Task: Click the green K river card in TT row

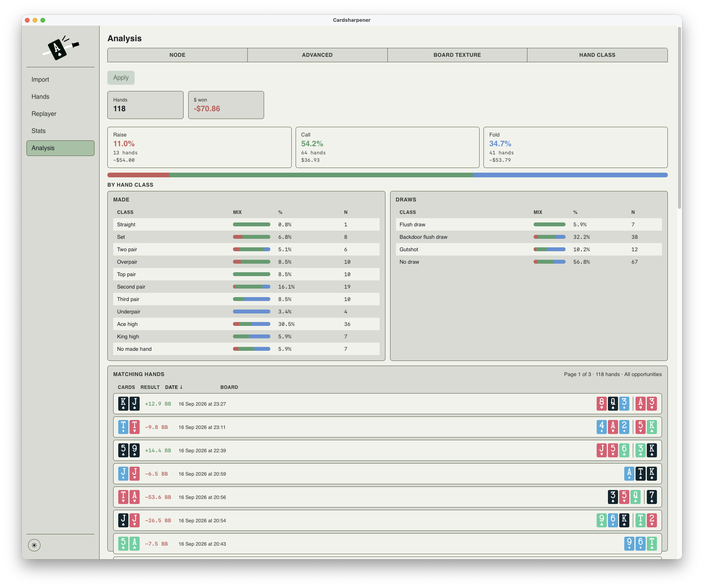Action: click(x=652, y=427)
